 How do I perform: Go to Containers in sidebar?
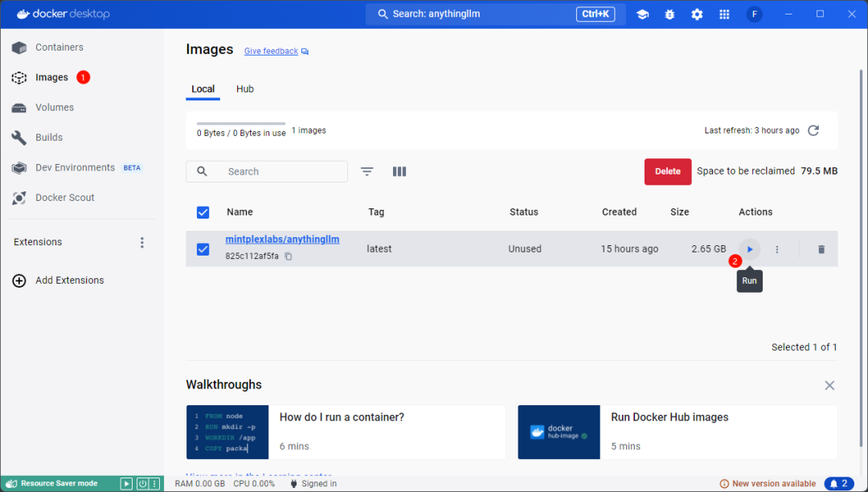59,47
